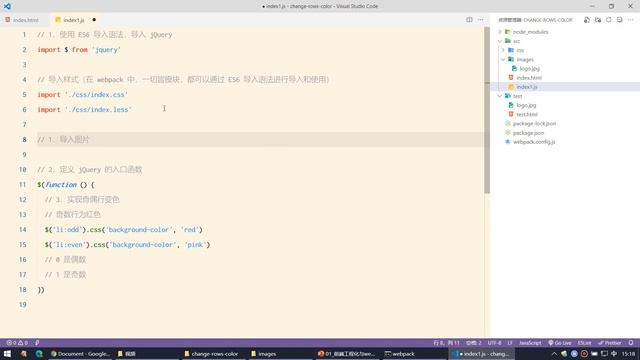Open Document - Google Chrome taskbar item
640x360 pixels.
tap(80, 354)
